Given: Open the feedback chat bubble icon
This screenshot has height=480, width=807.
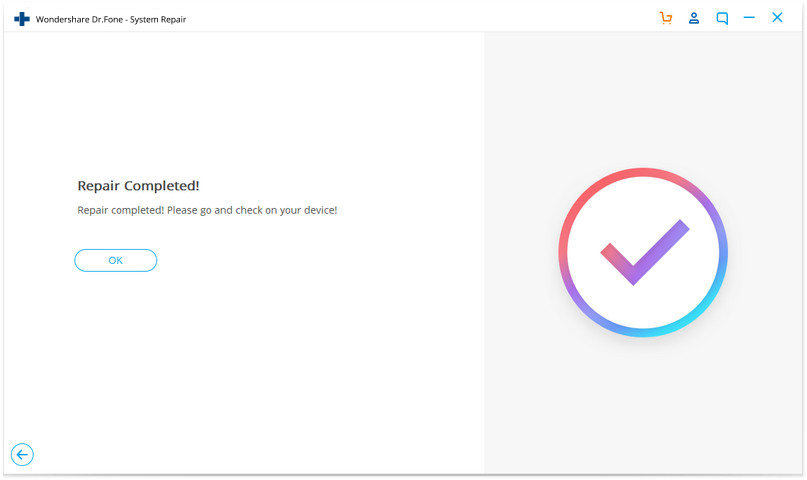Looking at the screenshot, I should point(722,19).
